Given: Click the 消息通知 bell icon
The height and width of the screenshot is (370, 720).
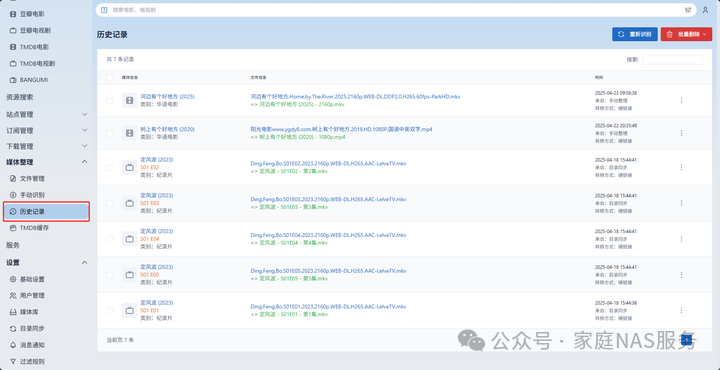Looking at the screenshot, I should [x=13, y=345].
